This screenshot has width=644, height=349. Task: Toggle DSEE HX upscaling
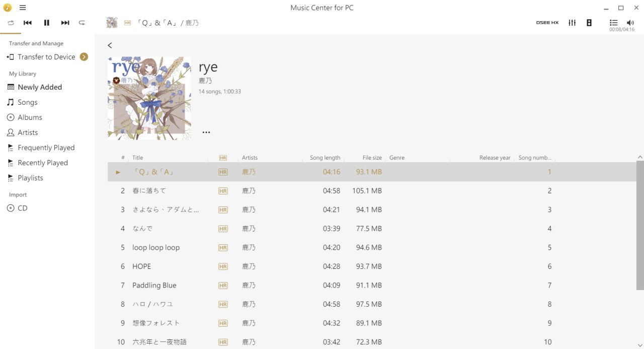pos(547,23)
